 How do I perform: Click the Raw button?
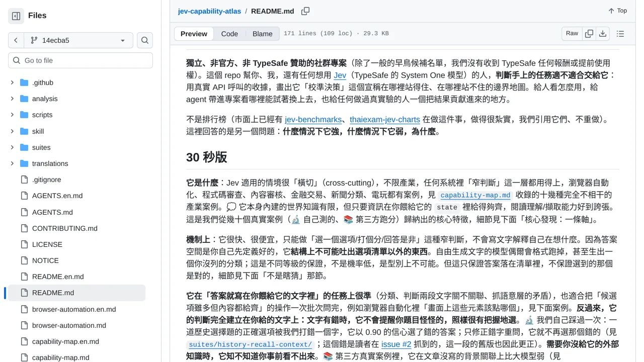point(572,34)
